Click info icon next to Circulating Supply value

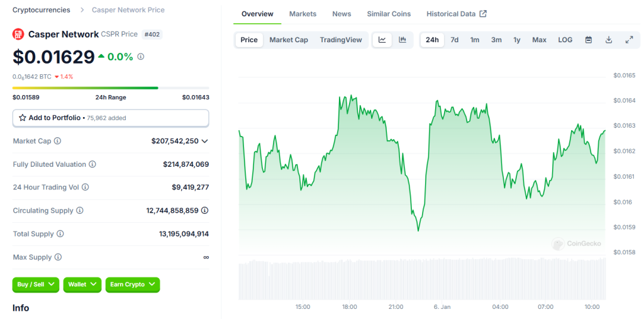point(204,211)
